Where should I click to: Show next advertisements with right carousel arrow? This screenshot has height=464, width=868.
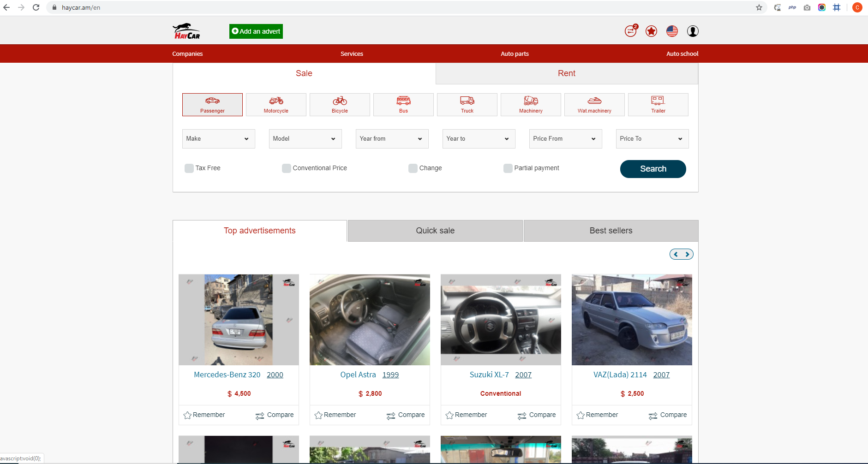[x=687, y=254]
